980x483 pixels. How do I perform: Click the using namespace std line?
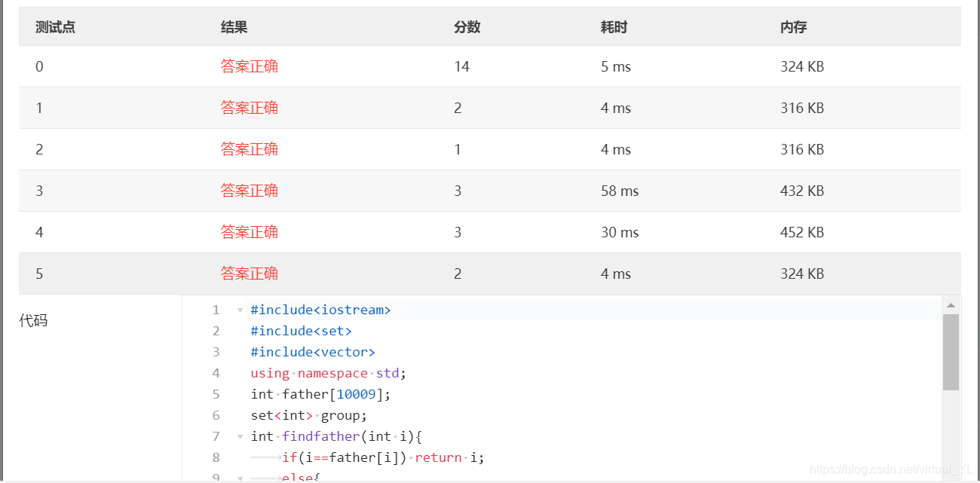tap(329, 373)
